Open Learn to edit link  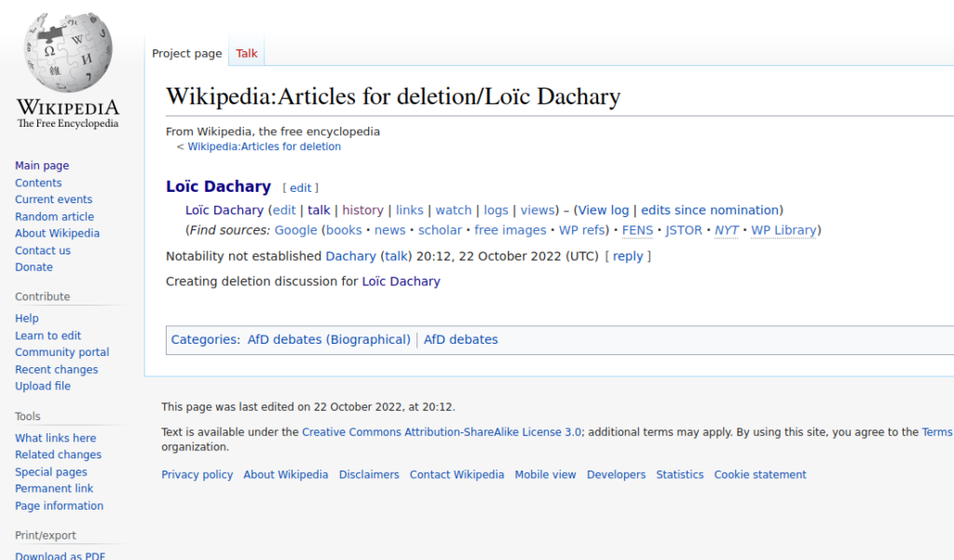click(x=48, y=335)
